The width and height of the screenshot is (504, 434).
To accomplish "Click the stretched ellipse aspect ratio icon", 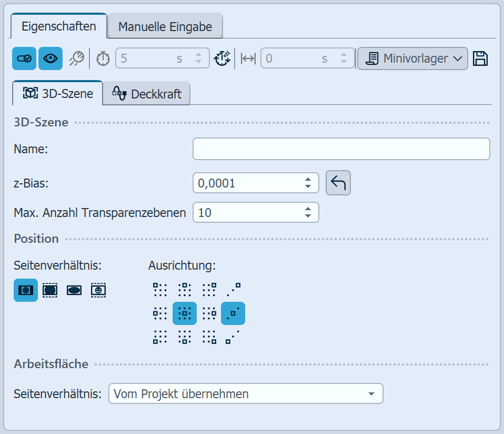I will [74, 290].
